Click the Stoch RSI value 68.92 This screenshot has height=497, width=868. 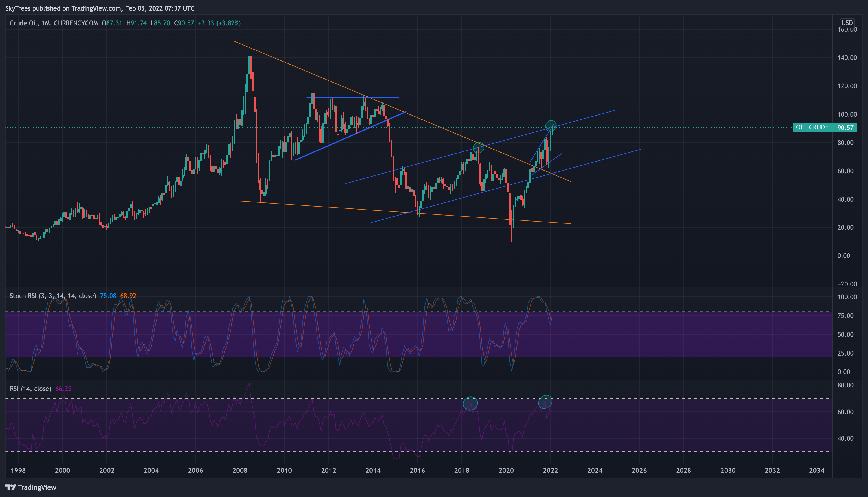[x=128, y=296]
